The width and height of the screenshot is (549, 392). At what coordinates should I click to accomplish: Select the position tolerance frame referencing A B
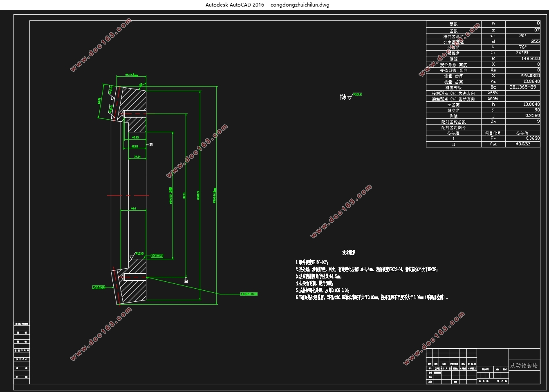tap(249, 294)
